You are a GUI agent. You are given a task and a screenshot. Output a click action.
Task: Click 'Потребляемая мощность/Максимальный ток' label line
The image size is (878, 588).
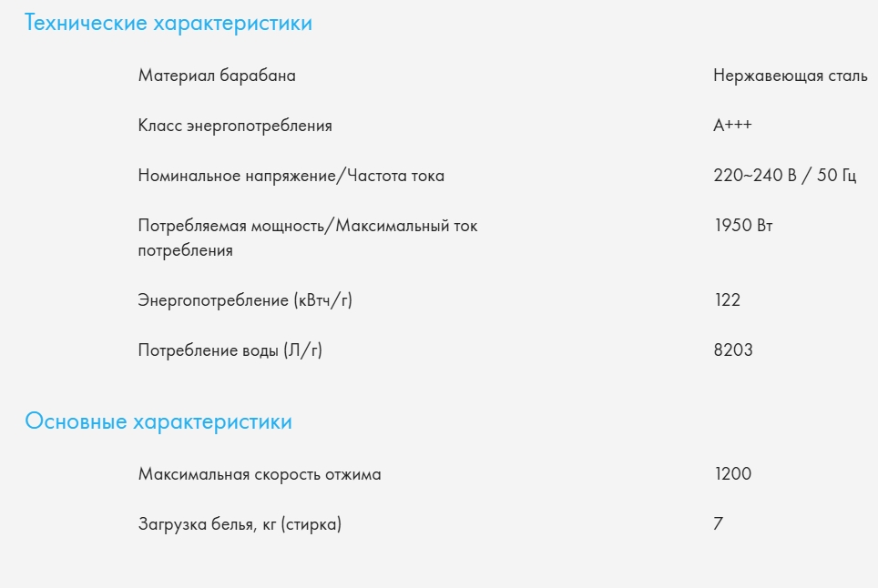point(308,226)
